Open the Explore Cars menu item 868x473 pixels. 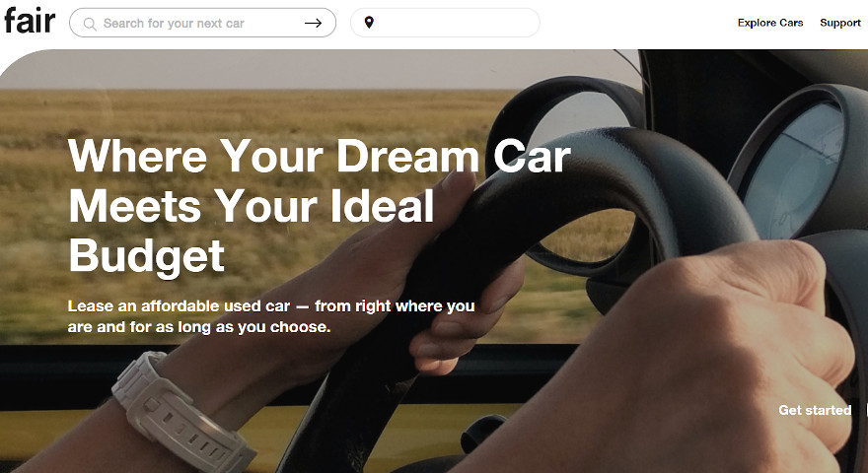click(x=770, y=23)
